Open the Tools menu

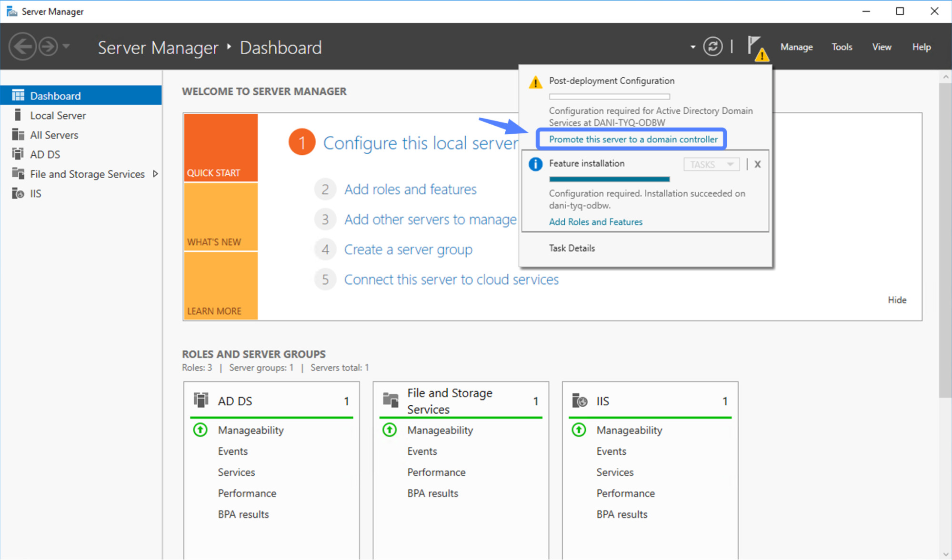841,47
